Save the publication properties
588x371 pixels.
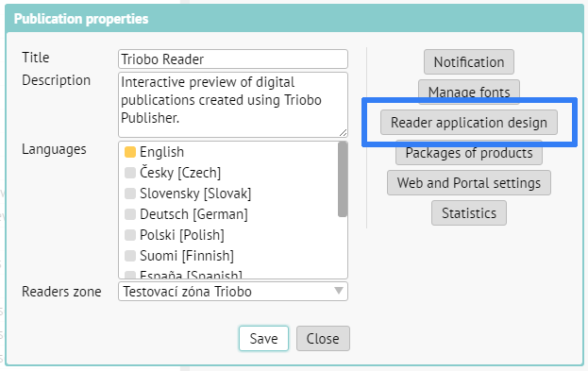tap(263, 338)
